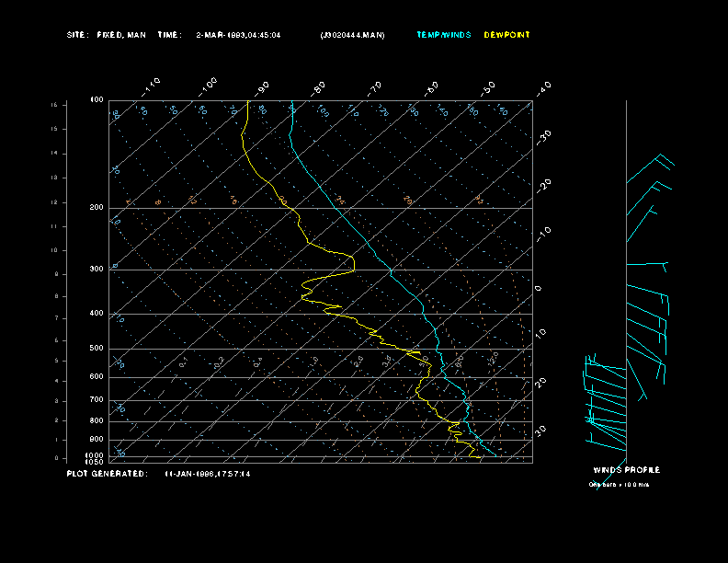728x563 pixels.
Task: Click the 700 pressure level label
Action: [97, 400]
